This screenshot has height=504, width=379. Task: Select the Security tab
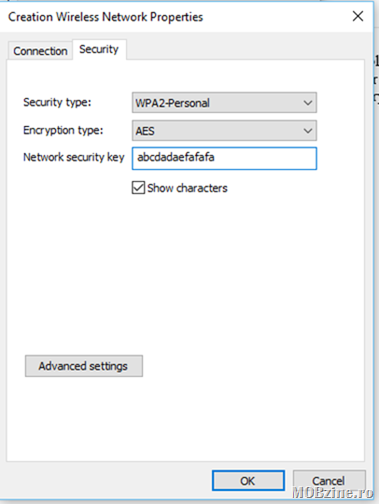tap(99, 49)
